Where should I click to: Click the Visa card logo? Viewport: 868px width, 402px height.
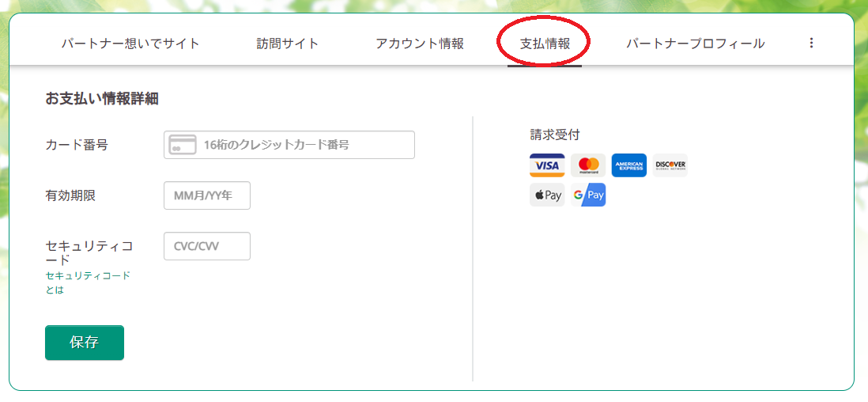coord(547,165)
